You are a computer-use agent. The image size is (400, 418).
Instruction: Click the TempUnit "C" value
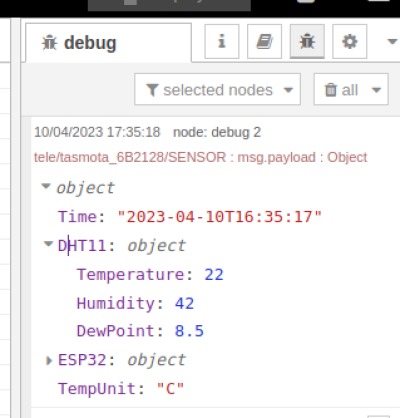(x=170, y=389)
